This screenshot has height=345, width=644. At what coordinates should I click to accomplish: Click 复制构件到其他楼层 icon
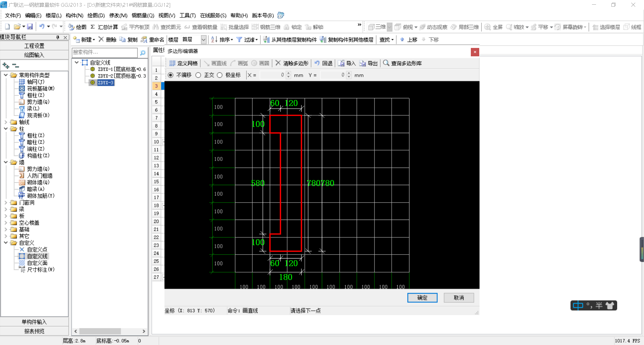pos(323,40)
